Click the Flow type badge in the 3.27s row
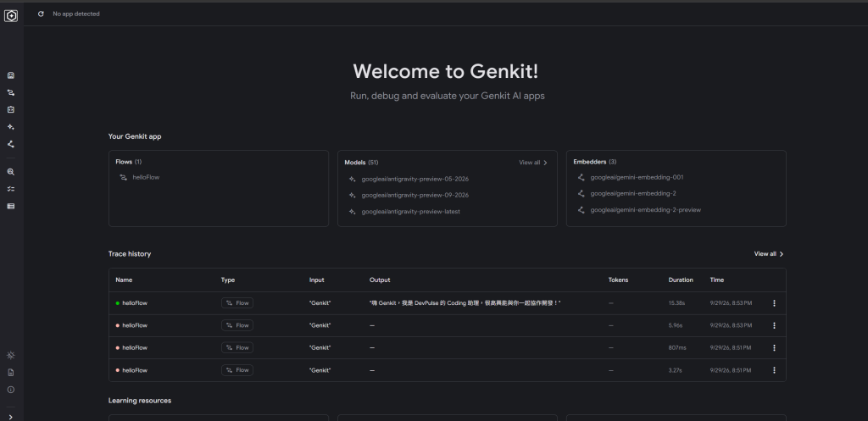 coord(237,370)
